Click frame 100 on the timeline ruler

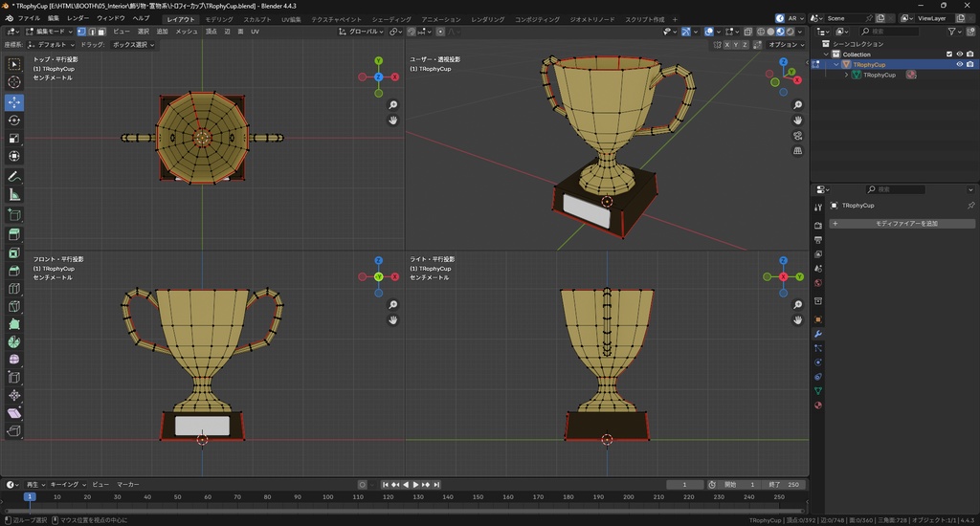(327, 497)
